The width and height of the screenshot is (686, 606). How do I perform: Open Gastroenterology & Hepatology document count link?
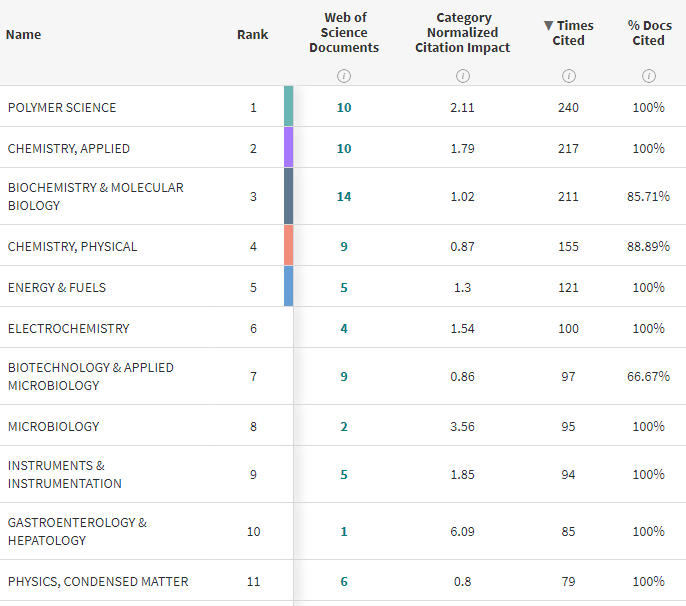(344, 531)
